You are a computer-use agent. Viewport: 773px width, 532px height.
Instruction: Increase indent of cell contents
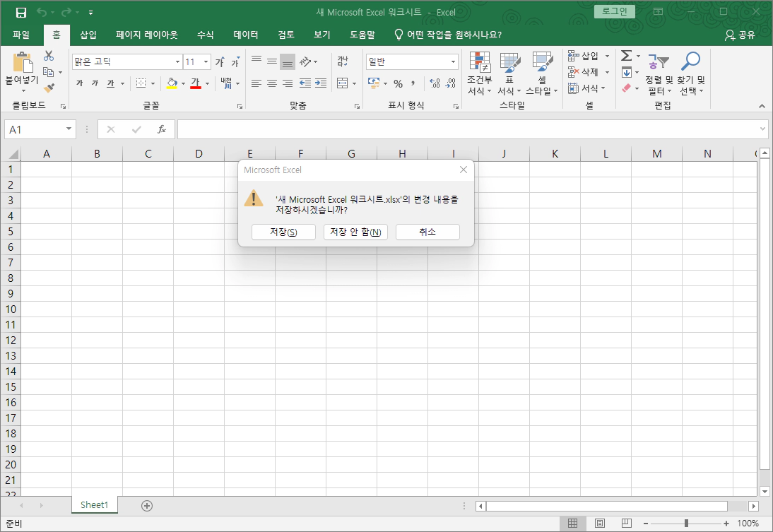[x=321, y=83]
